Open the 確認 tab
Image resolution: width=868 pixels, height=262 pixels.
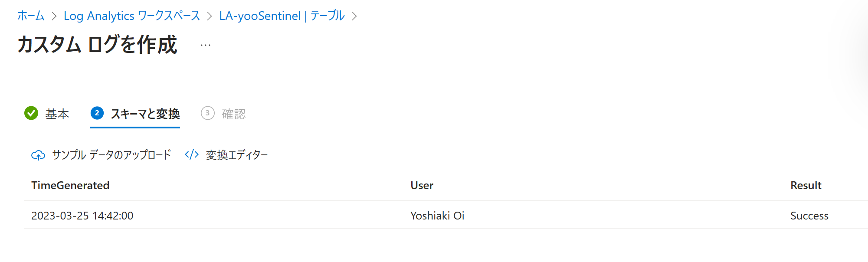(233, 113)
